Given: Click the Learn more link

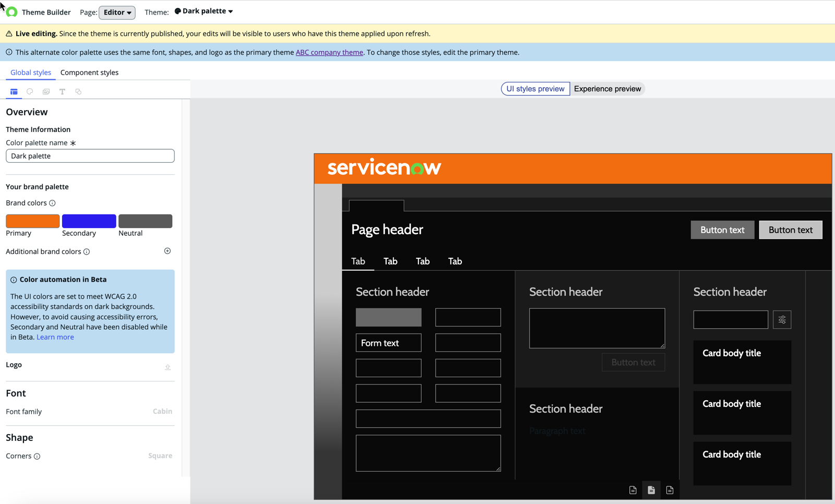Looking at the screenshot, I should [x=55, y=337].
